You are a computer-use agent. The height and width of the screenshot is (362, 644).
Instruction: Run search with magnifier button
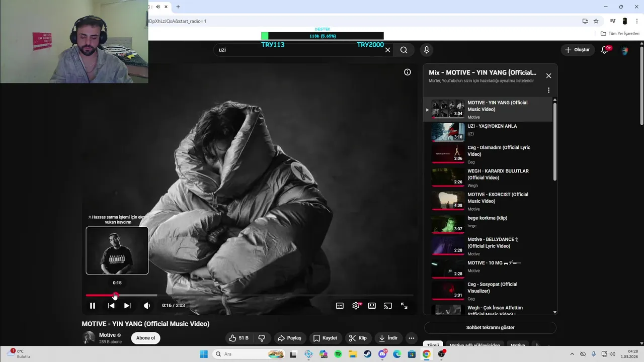pos(404,50)
